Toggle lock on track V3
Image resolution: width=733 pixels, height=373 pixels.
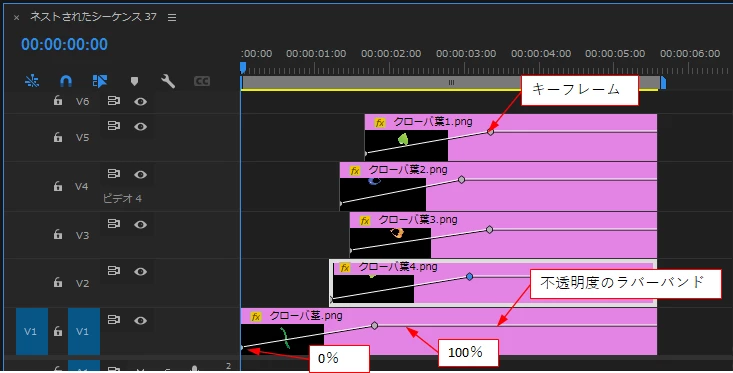tap(57, 234)
